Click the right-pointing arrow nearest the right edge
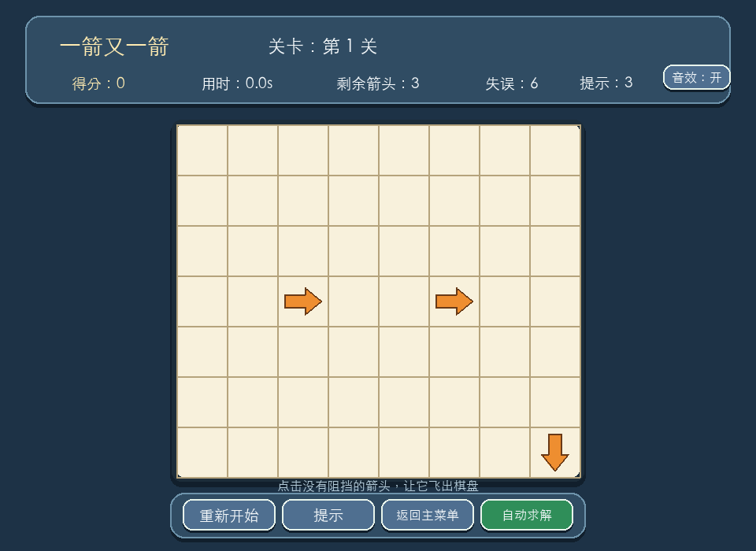Screen dimensions: 756x551 point(454,301)
